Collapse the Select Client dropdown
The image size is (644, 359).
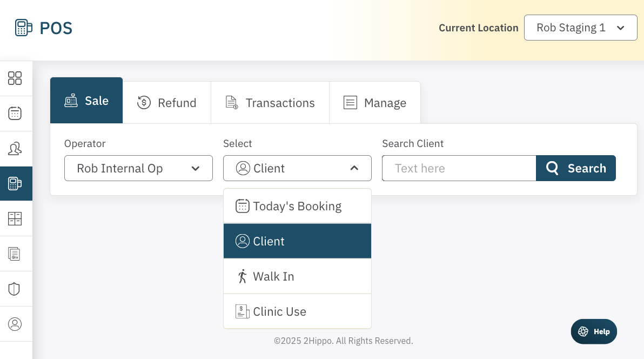click(297, 168)
